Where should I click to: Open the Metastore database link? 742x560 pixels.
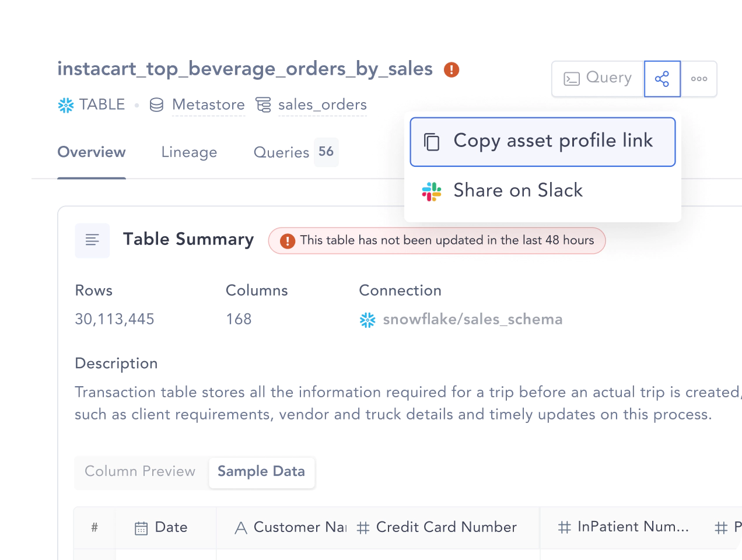[x=208, y=105]
